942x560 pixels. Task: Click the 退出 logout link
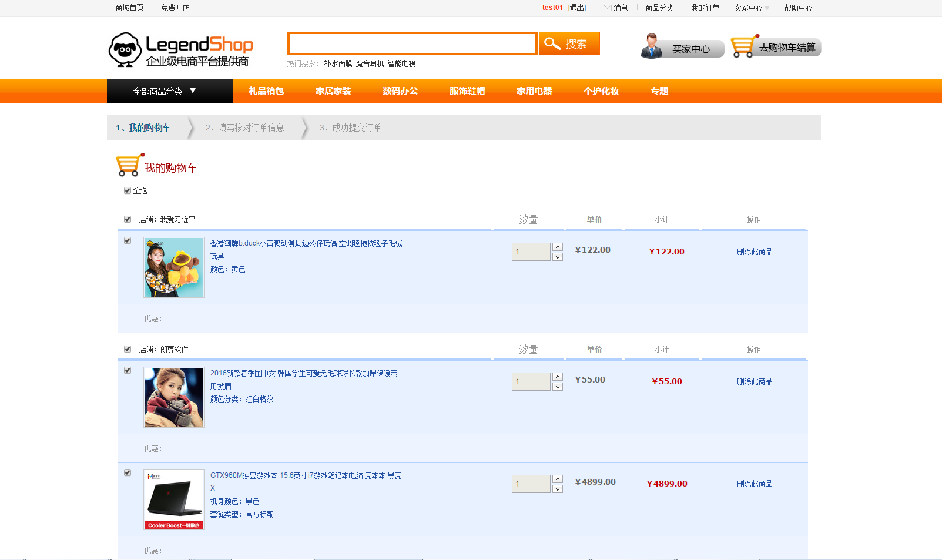577,8
